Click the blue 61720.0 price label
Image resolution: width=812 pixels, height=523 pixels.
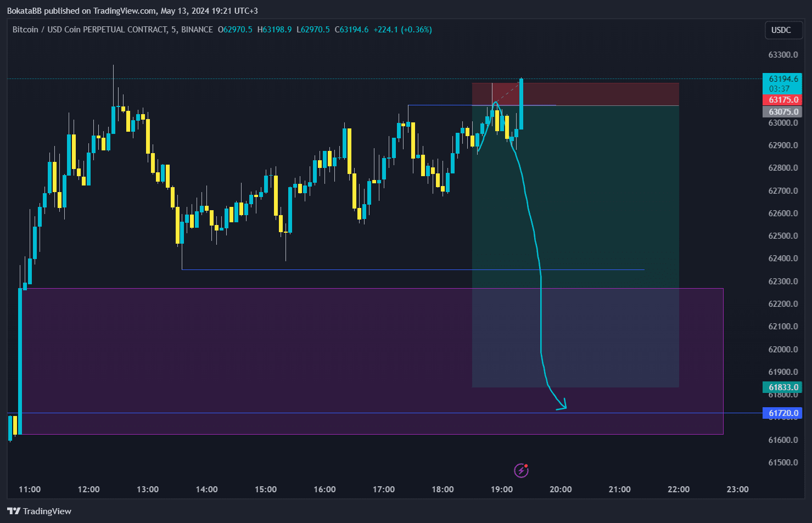(x=782, y=413)
